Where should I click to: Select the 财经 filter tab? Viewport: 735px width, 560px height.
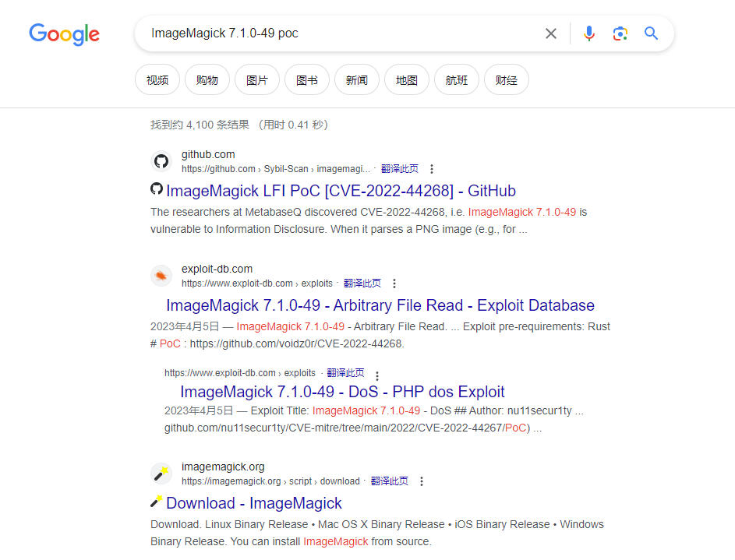coord(507,80)
